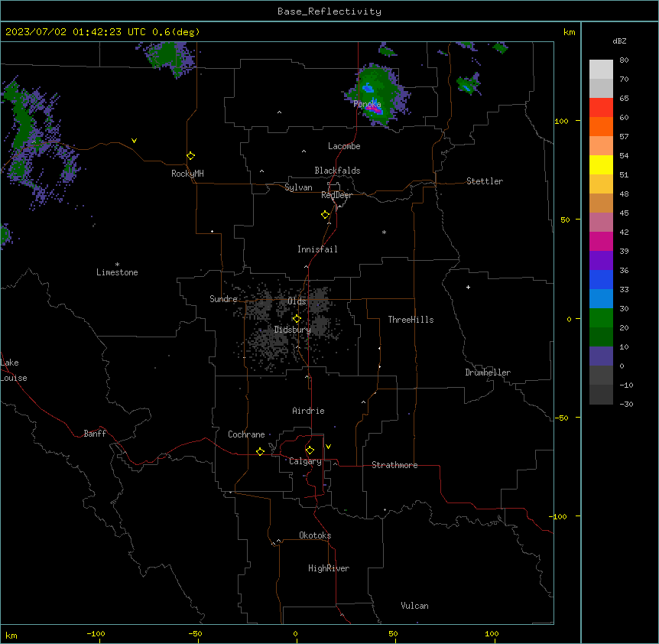Click the HighRiver label

[329, 568]
